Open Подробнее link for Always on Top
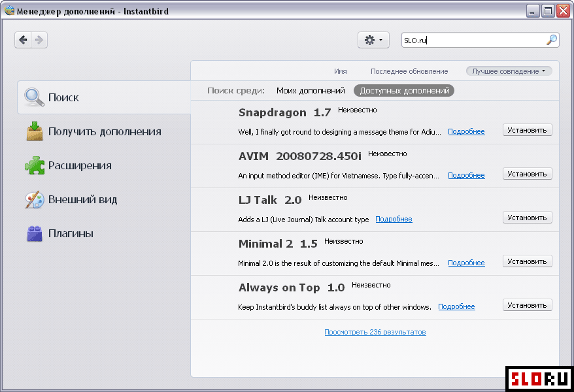This screenshot has height=392, width=574. tap(456, 307)
